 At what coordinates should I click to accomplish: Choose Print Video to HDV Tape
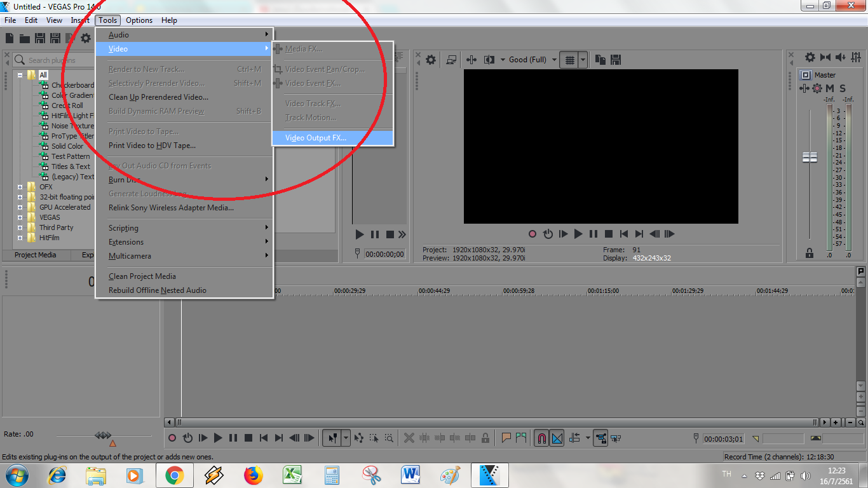pos(184,146)
